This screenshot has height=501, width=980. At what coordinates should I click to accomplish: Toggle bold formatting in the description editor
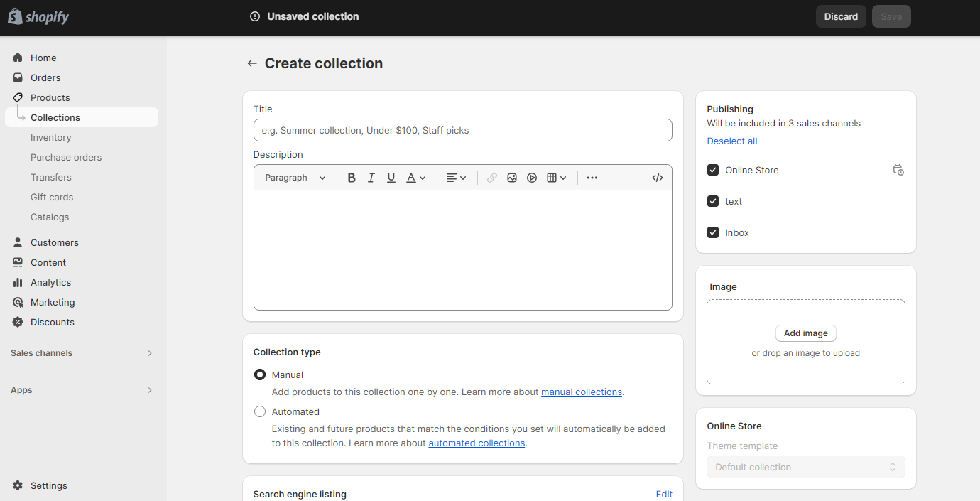pyautogui.click(x=352, y=177)
